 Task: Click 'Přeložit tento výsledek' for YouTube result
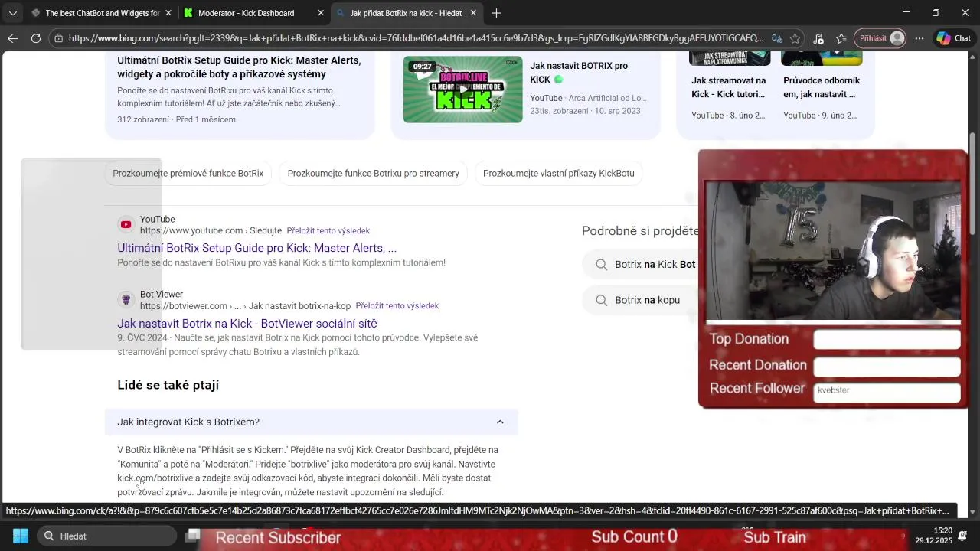328,230
